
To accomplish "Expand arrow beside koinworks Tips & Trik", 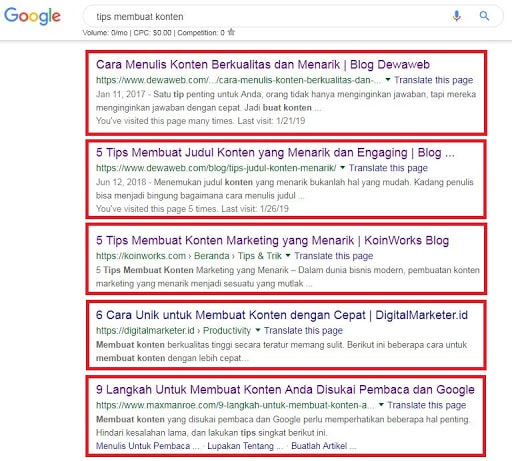I will pyautogui.click(x=288, y=256).
